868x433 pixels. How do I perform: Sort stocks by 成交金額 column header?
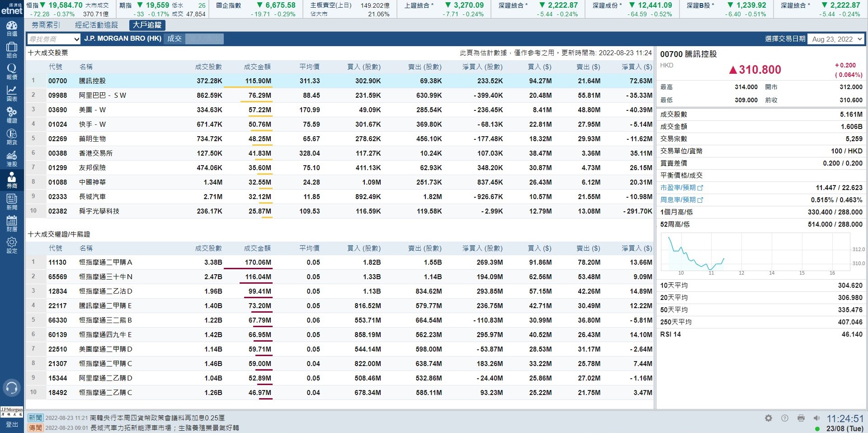(257, 67)
